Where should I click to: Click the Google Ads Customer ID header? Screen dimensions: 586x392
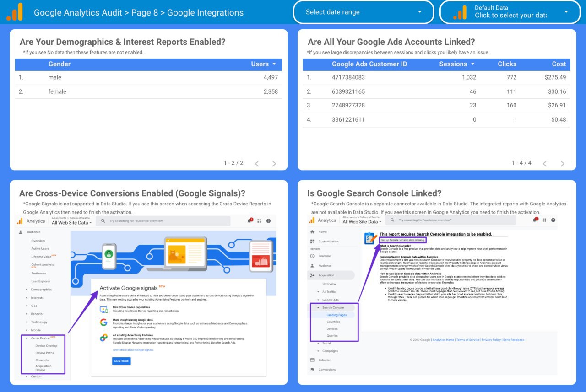(x=369, y=64)
